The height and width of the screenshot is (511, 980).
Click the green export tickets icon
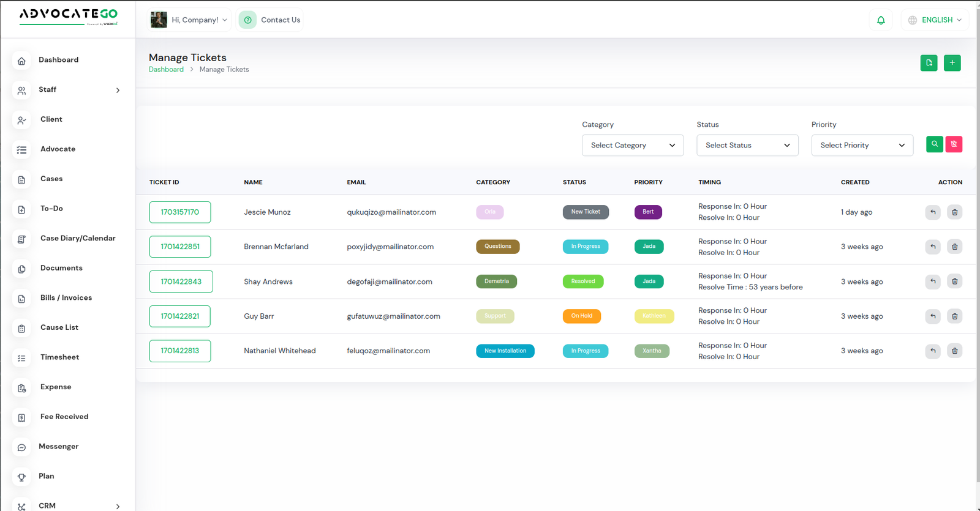point(929,63)
